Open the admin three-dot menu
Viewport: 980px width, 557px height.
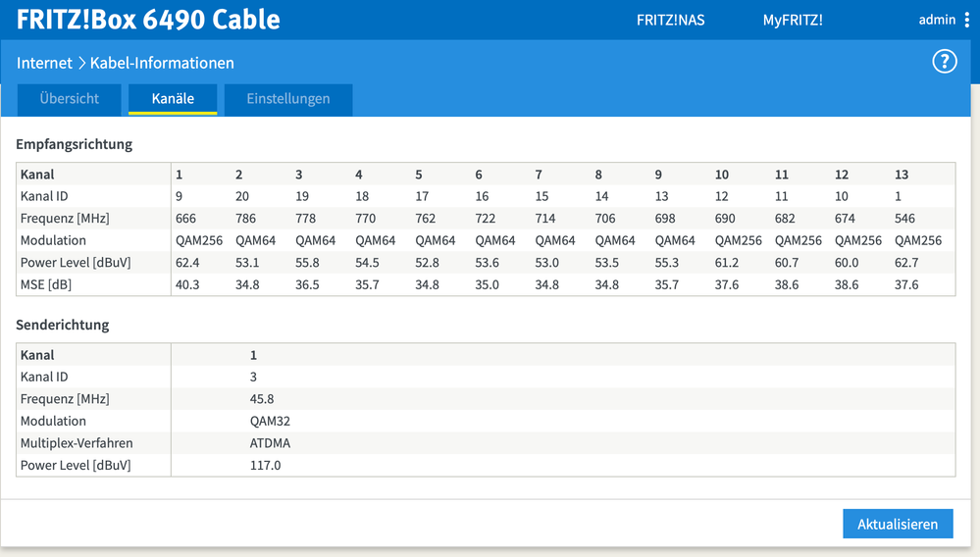coord(967,20)
